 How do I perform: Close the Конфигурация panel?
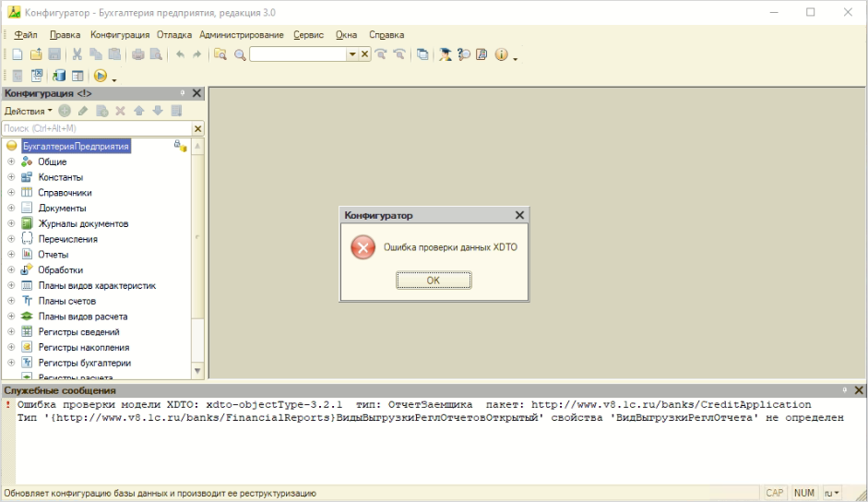tap(196, 93)
